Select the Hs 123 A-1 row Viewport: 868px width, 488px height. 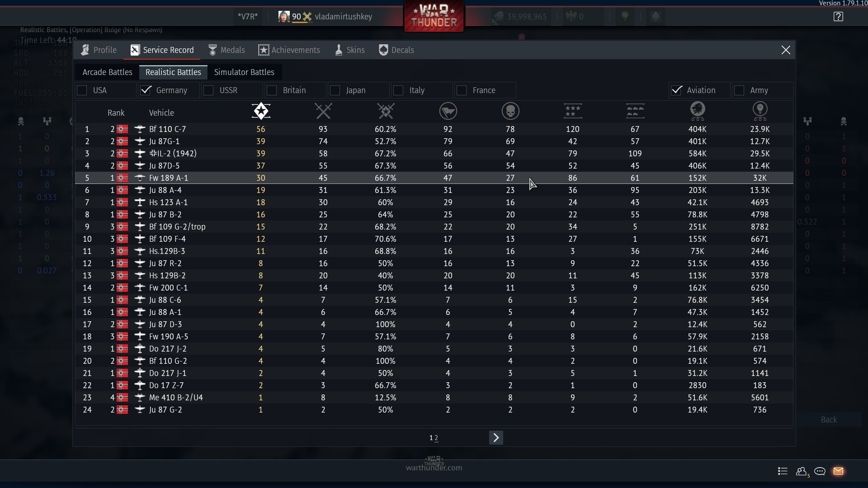point(434,202)
